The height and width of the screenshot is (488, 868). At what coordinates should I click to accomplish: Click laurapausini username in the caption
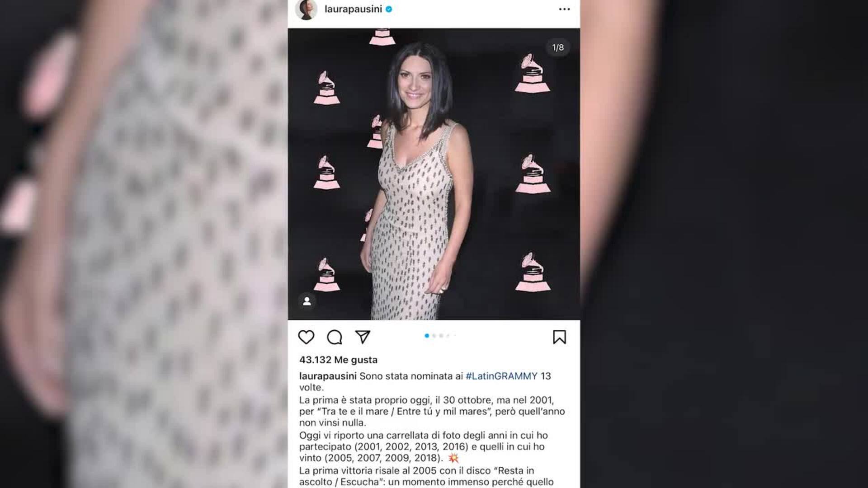pos(328,376)
